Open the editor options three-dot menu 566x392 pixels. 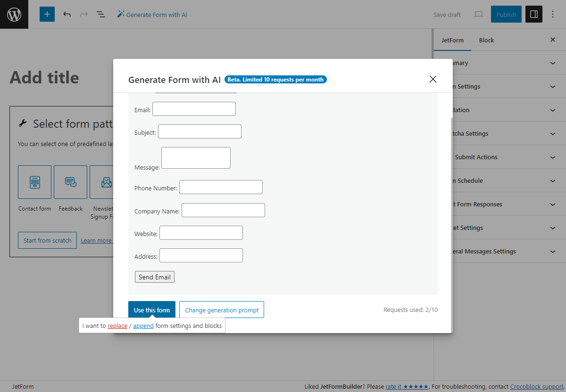(552, 14)
